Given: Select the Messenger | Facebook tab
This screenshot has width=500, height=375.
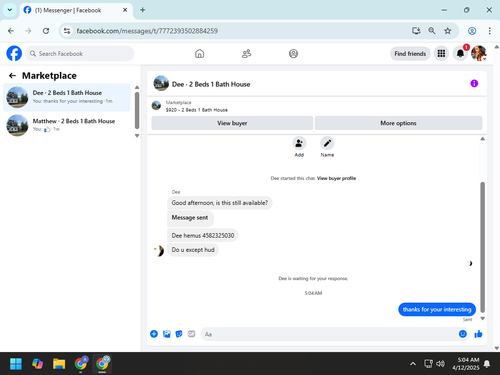Looking at the screenshot, I should coord(75,10).
